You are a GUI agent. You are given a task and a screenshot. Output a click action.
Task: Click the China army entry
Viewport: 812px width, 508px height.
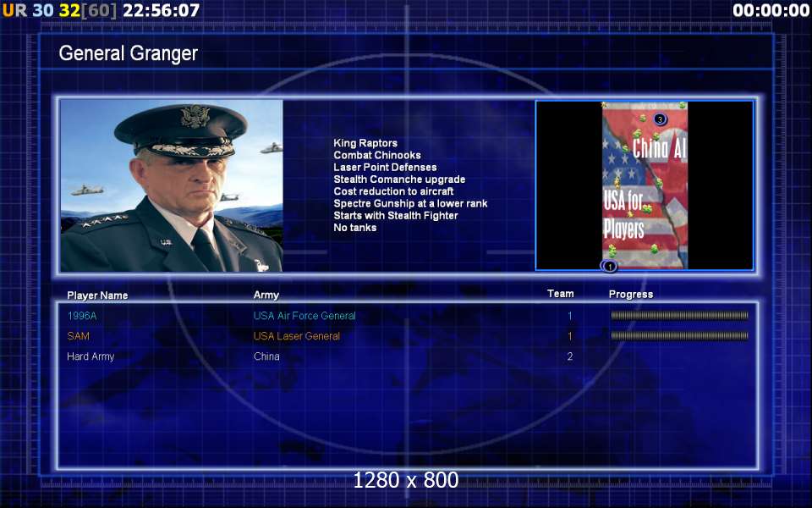click(x=266, y=356)
